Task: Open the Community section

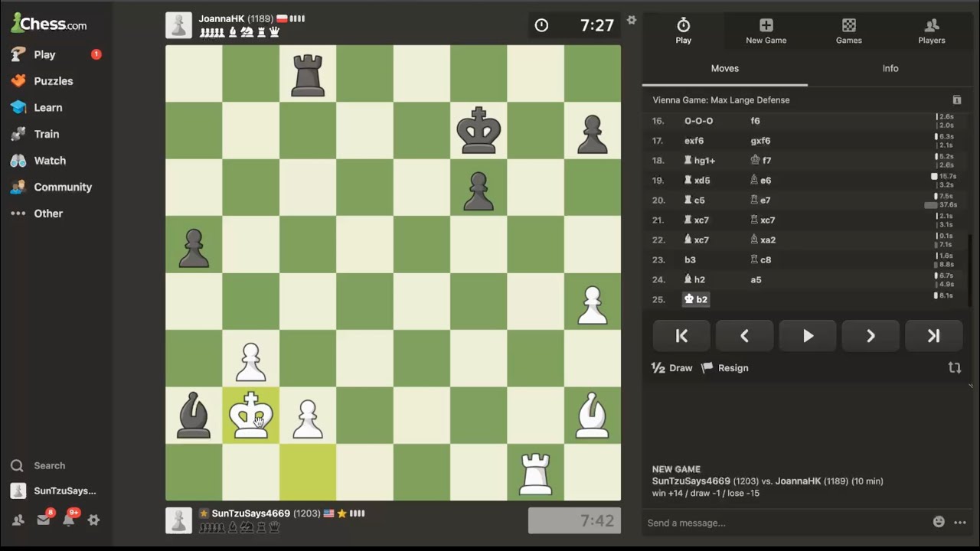Action: coord(62,187)
